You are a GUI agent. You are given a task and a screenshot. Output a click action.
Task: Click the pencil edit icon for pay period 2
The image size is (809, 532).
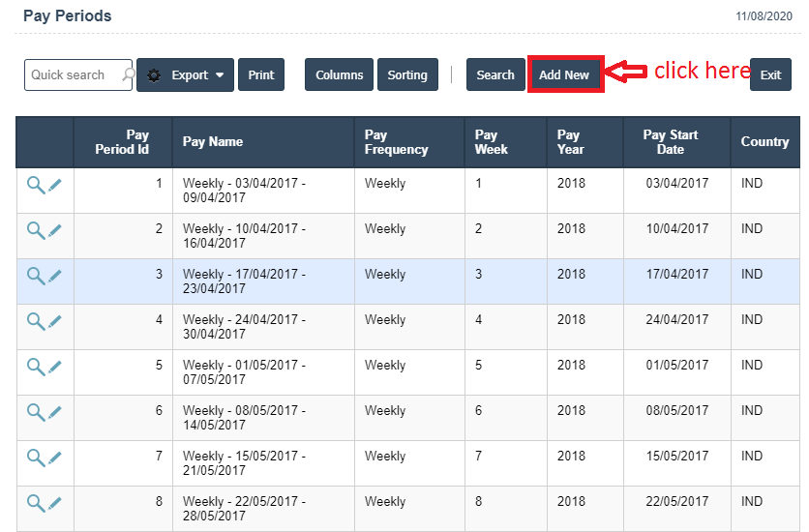[55, 230]
